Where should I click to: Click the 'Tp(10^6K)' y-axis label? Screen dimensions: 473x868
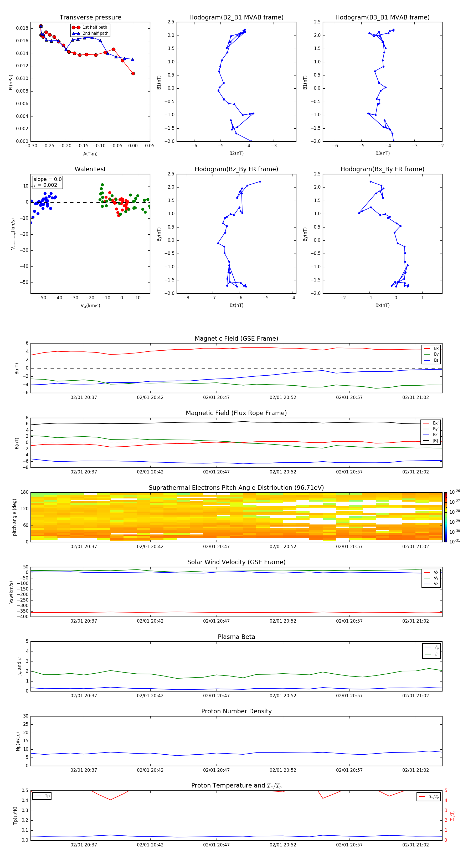point(16,815)
